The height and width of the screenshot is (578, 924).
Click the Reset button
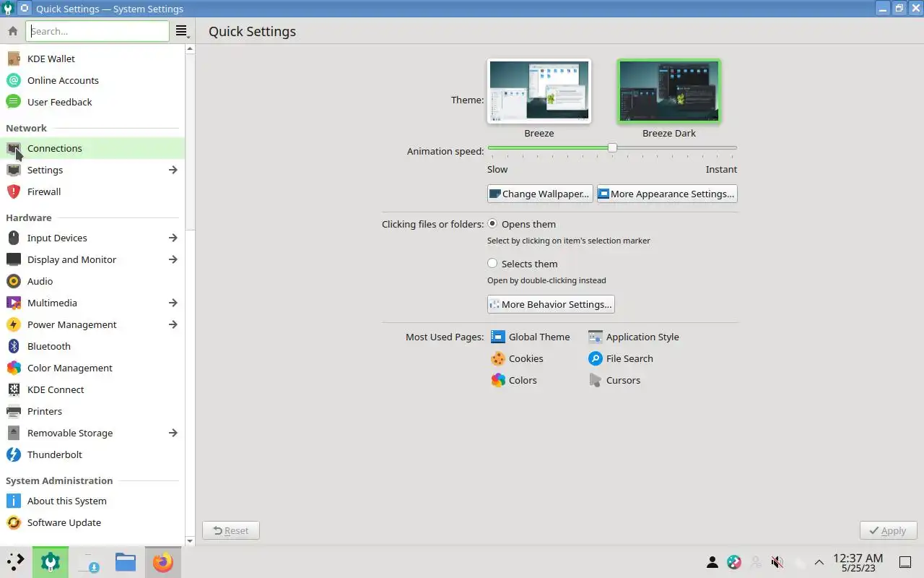tap(231, 530)
